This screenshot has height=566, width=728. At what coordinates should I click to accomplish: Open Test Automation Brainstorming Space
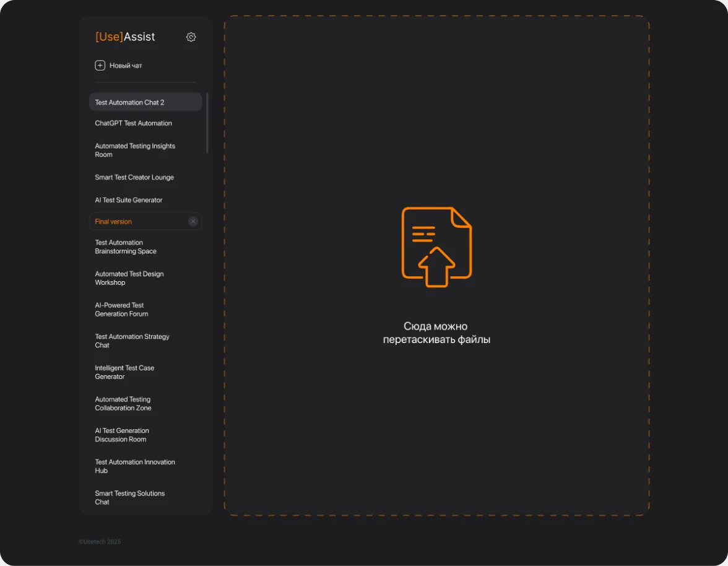pyautogui.click(x=126, y=246)
